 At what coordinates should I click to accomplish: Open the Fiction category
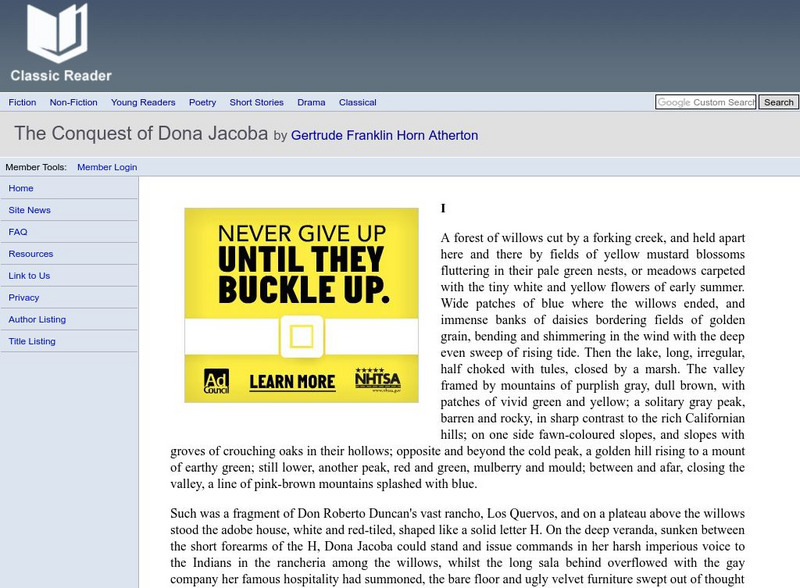pyautogui.click(x=22, y=102)
